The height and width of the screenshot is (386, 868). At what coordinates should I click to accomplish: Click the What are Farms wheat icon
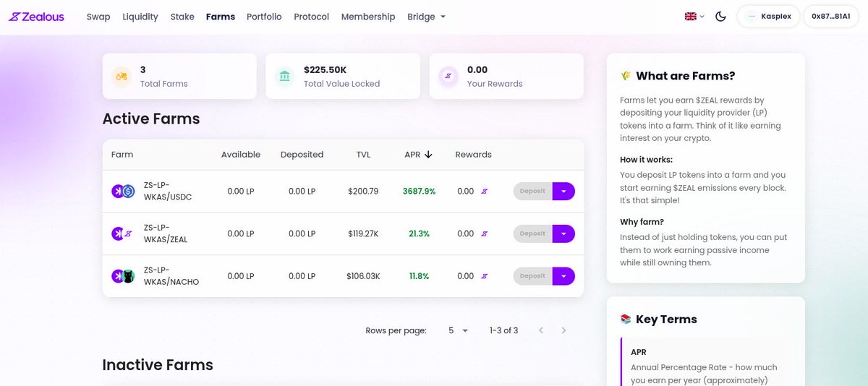[626, 76]
